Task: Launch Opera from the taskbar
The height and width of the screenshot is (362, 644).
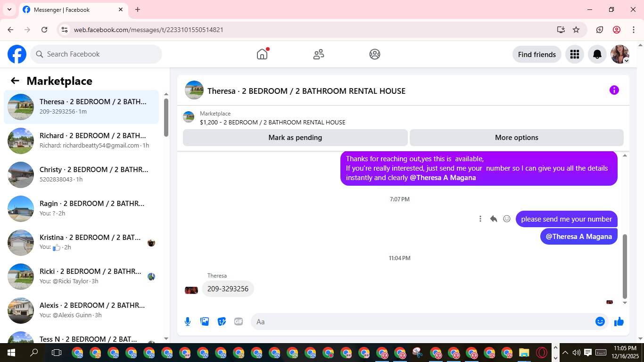Action: click(542, 353)
